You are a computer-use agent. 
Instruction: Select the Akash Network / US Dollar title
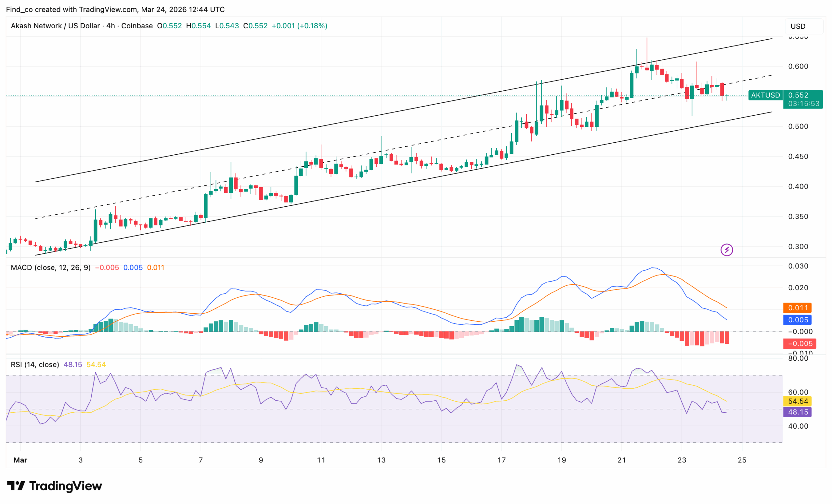(55, 26)
